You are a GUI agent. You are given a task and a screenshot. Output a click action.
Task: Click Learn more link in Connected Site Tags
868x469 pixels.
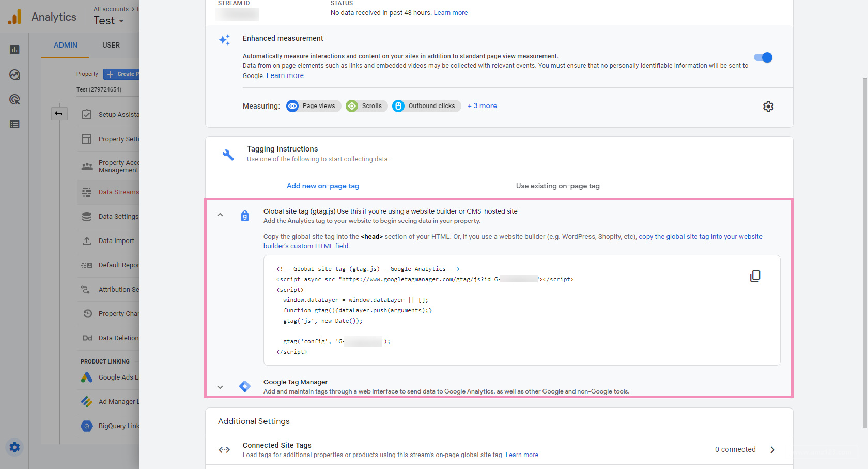pyautogui.click(x=522, y=455)
